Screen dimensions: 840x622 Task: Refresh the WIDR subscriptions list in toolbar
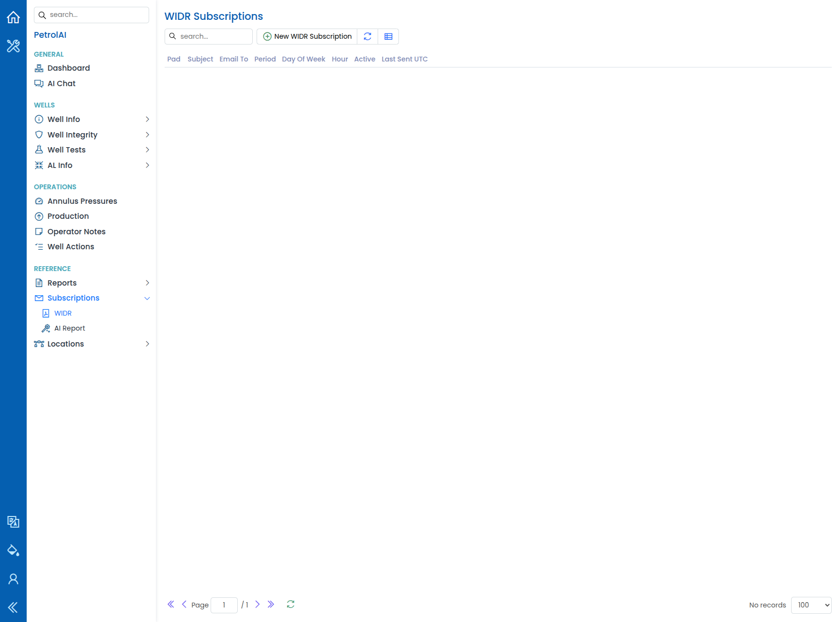pos(367,36)
